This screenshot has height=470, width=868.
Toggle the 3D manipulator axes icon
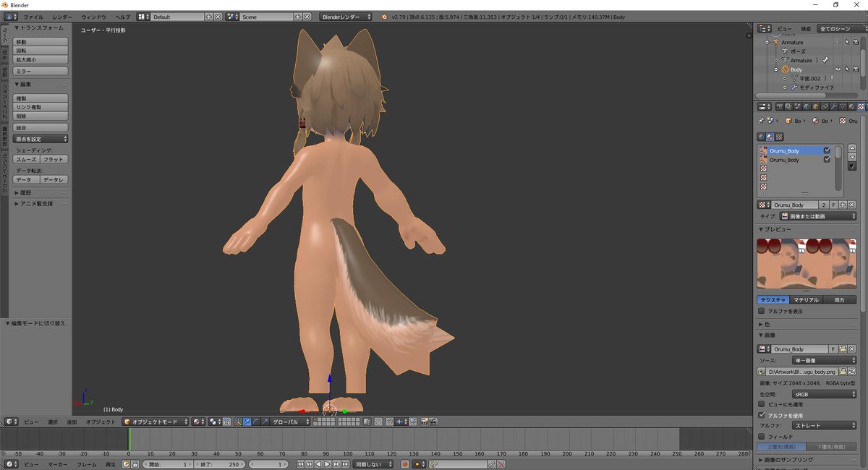click(x=238, y=422)
